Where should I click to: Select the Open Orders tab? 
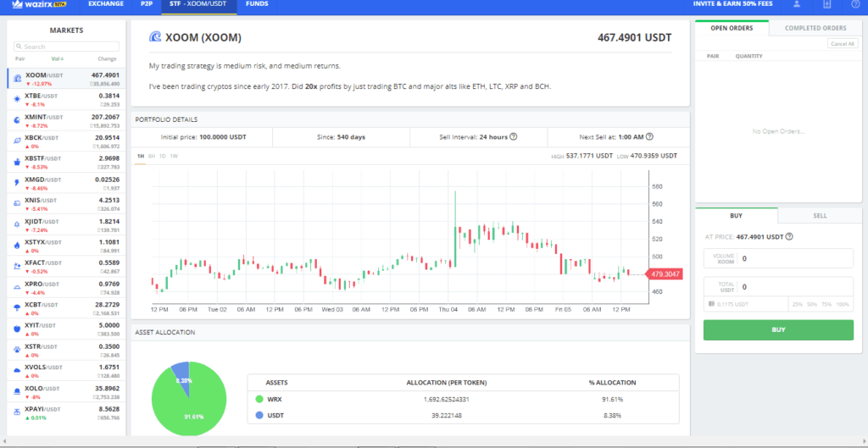732,28
